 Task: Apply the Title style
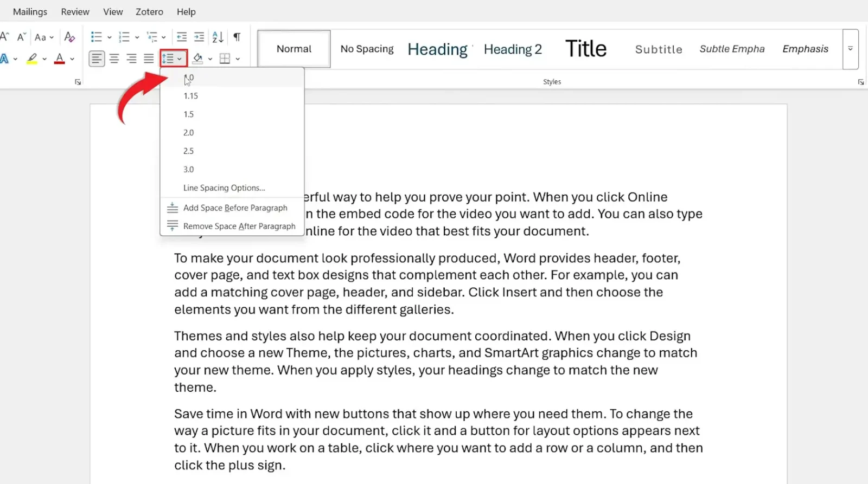pyautogui.click(x=586, y=49)
